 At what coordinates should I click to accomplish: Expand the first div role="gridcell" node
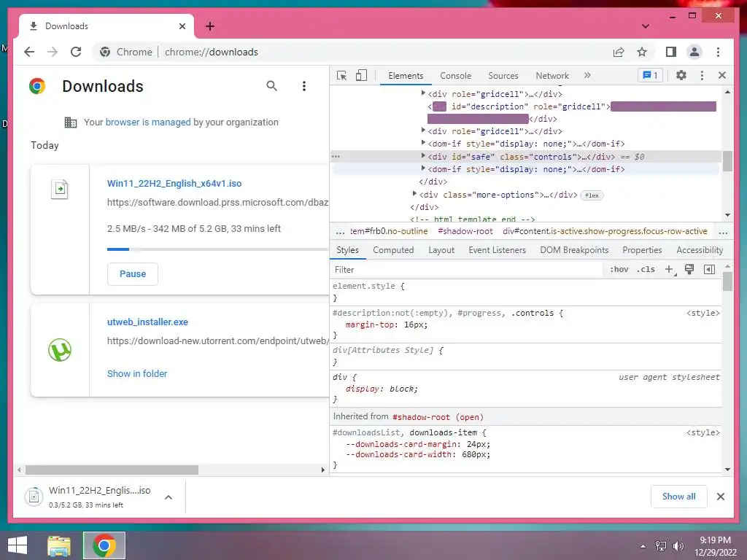pyautogui.click(x=422, y=93)
